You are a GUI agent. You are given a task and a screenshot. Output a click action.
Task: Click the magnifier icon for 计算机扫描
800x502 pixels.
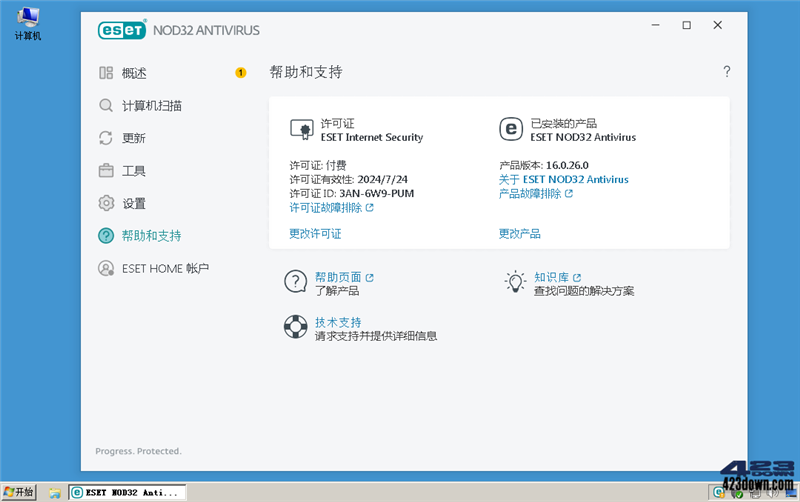pyautogui.click(x=106, y=106)
